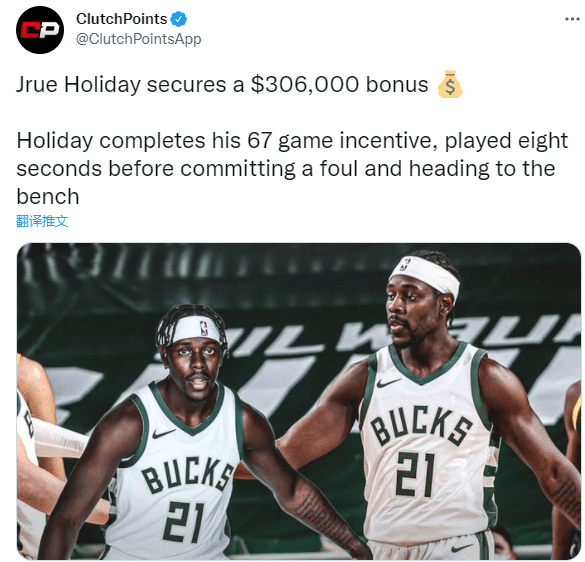Click the $306,000 amount in the tweet
Image resolution: width=585 pixels, height=562 pixels.
[x=304, y=84]
